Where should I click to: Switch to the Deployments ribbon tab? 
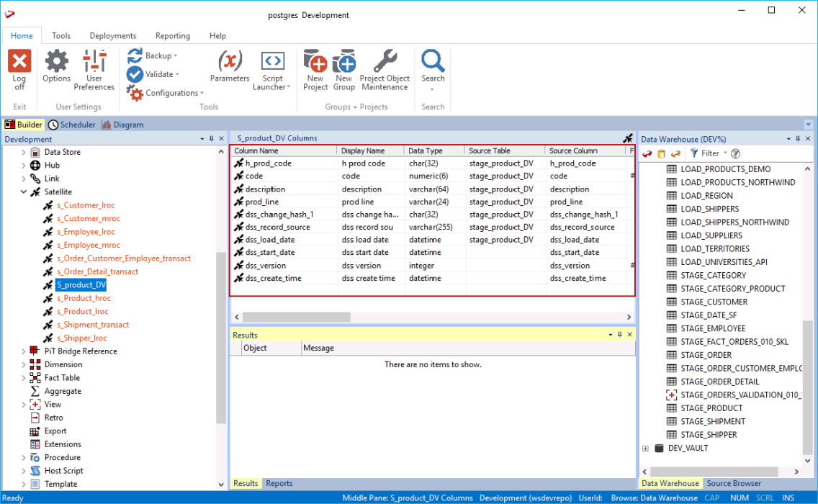113,36
